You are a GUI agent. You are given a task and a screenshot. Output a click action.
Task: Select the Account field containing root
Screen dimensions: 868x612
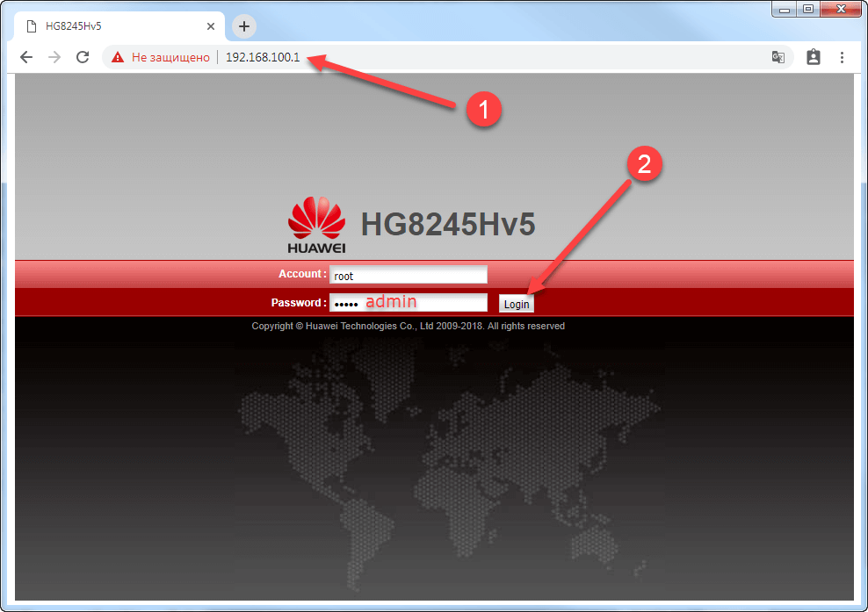(x=409, y=274)
